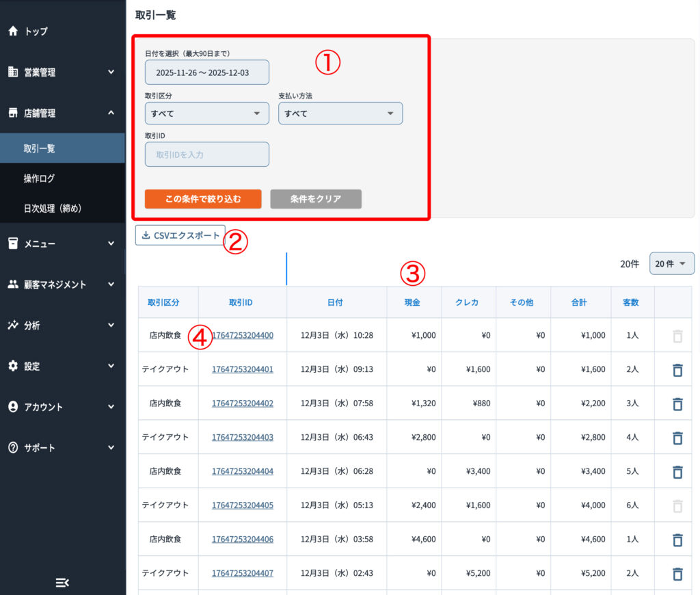This screenshot has width=700, height=595.
Task: Open transaction link 17647253204400
Action: [x=243, y=336]
